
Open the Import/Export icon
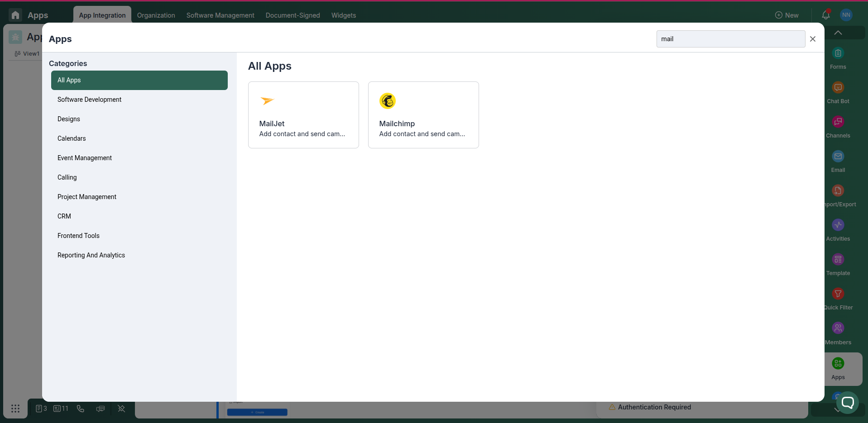tap(838, 190)
